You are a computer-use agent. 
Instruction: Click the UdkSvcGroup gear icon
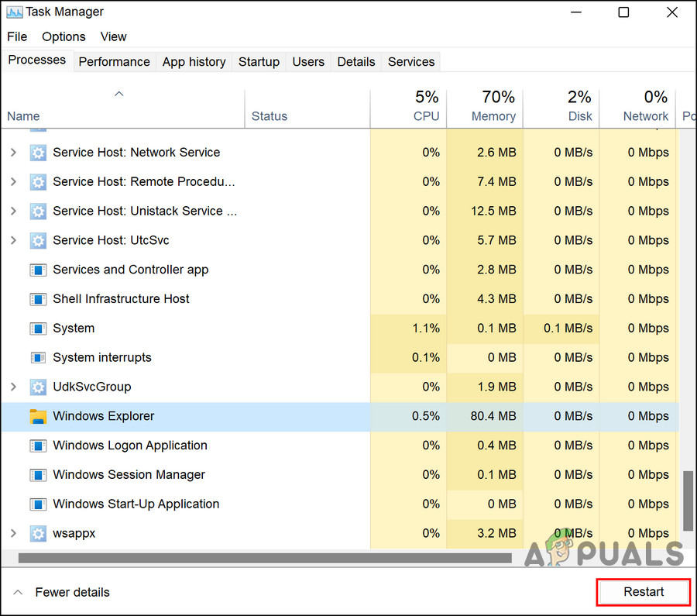(38, 387)
